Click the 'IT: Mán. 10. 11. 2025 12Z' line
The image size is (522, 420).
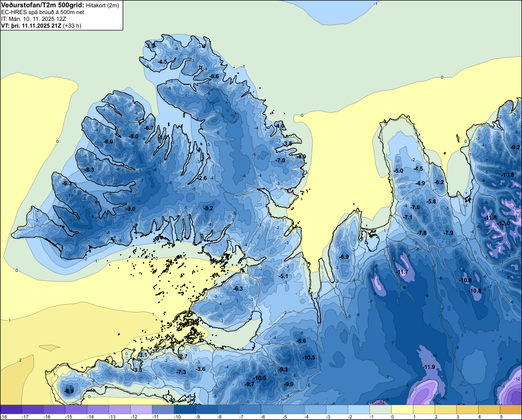(x=33, y=19)
